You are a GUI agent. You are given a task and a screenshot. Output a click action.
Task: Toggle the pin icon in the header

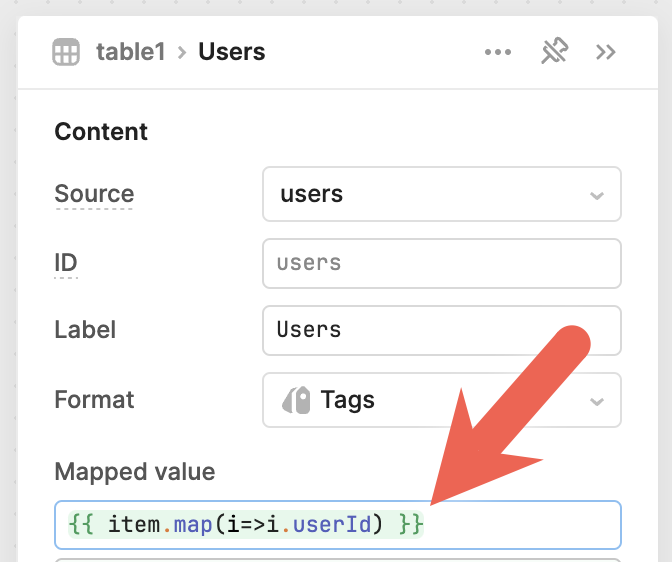click(554, 52)
